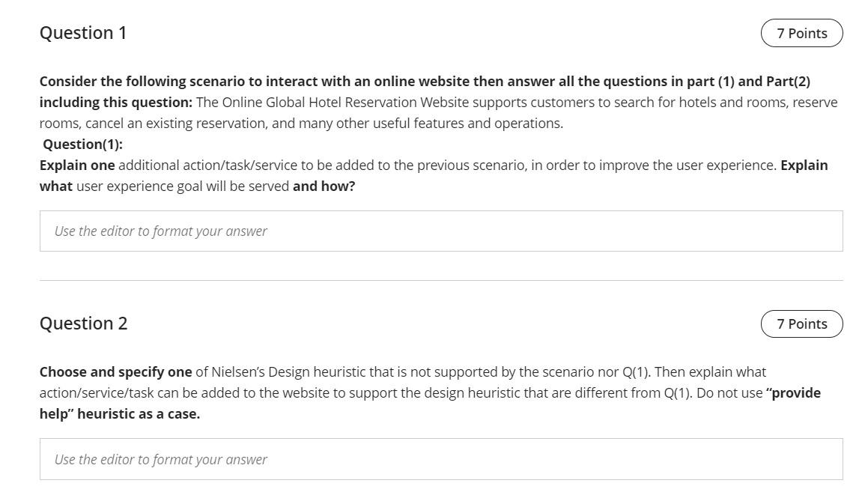
Task: Click the bold "Question(1):" label
Action: tap(82, 144)
